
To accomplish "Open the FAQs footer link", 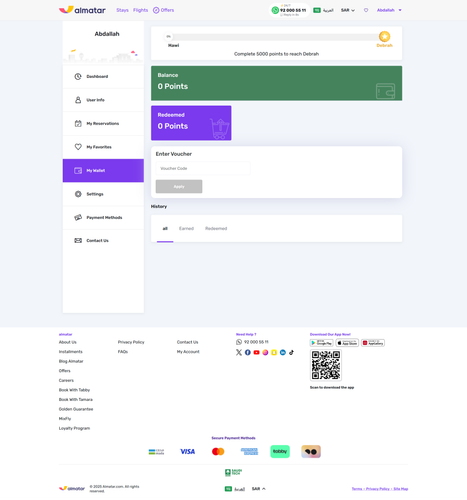I will click(123, 352).
